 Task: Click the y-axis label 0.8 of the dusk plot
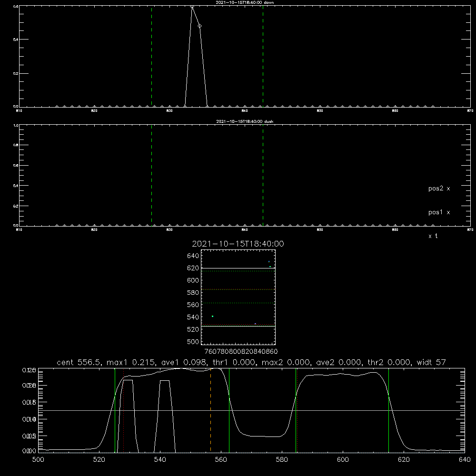(16, 145)
